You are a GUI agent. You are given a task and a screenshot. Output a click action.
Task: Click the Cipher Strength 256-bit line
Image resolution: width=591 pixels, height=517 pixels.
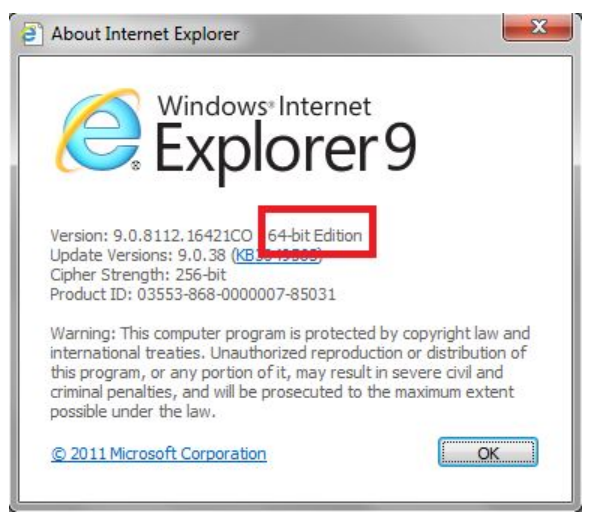click(x=138, y=275)
